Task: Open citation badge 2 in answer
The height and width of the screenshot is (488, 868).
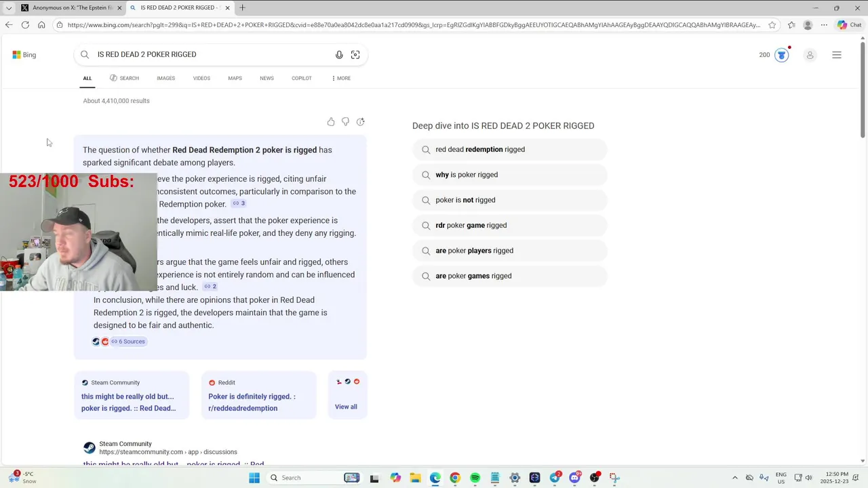Action: click(210, 287)
